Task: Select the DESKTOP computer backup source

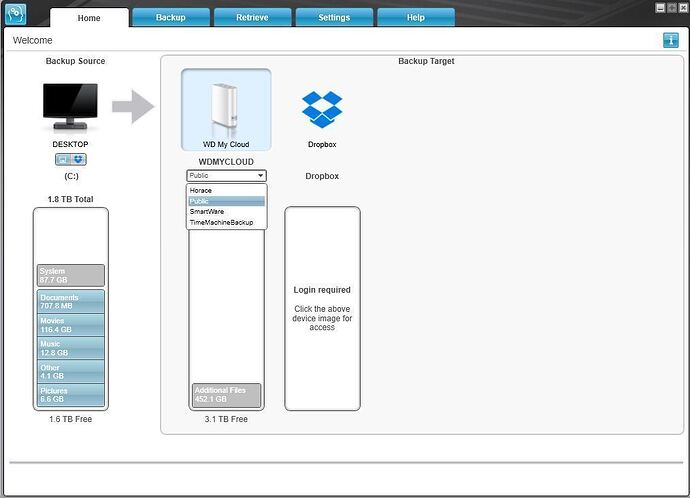Action: (x=70, y=107)
